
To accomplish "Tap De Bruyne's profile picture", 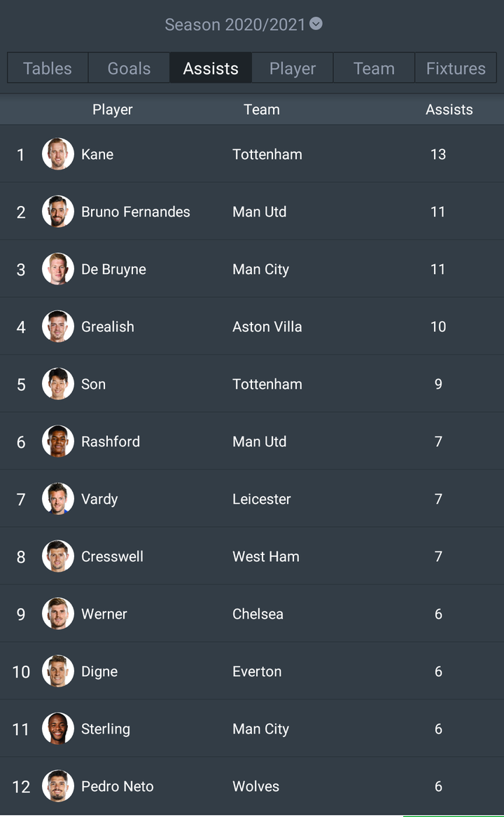I will pyautogui.click(x=58, y=269).
